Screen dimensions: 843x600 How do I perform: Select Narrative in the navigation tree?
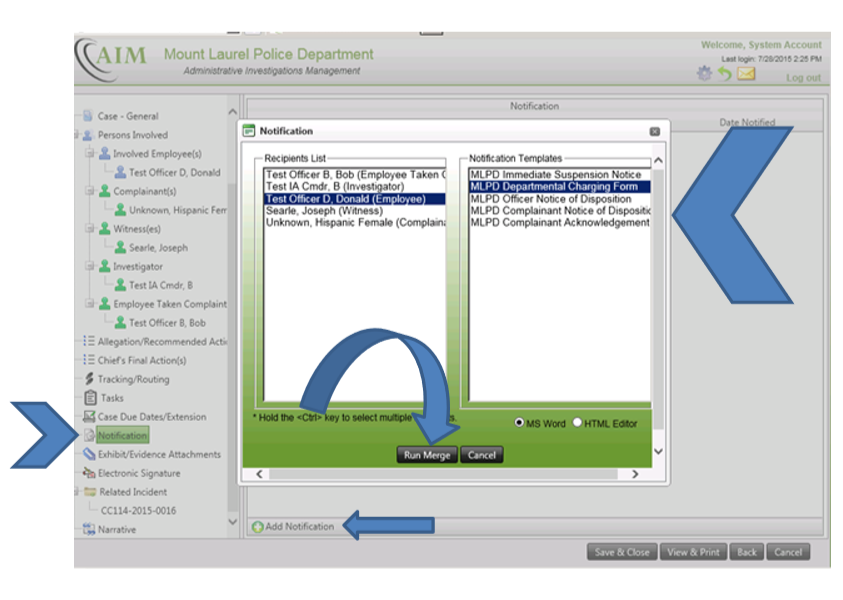coord(116,530)
